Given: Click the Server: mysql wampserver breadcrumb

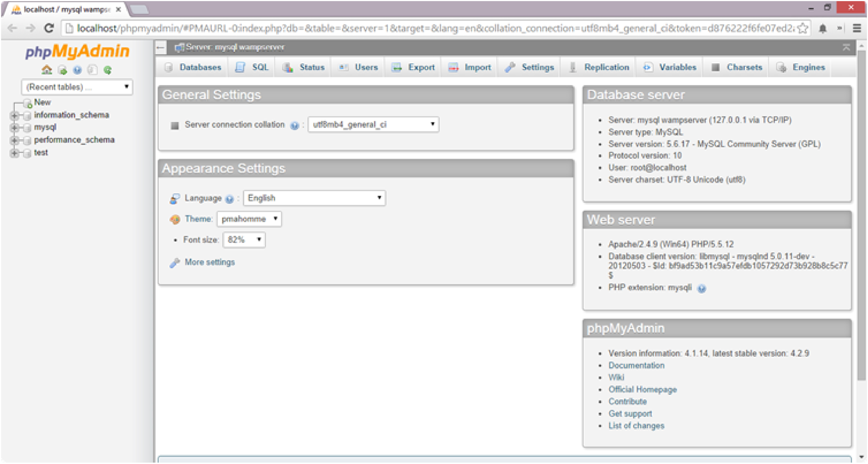Looking at the screenshot, I should (235, 48).
